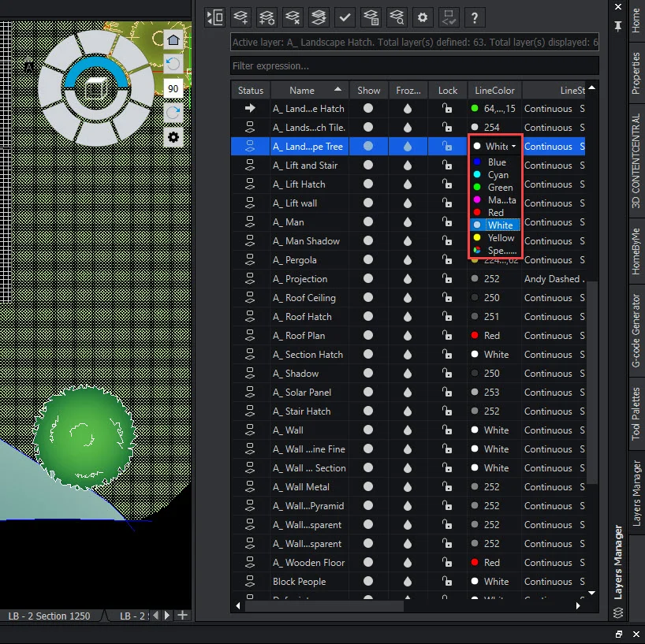Switch to LB - 2 Section 1250 layout tab

(49, 616)
